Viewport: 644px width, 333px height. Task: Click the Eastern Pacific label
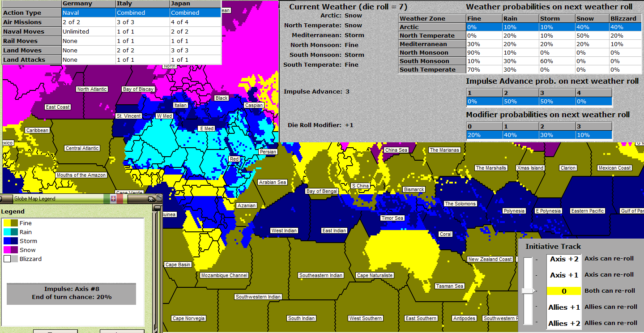pos(588,211)
